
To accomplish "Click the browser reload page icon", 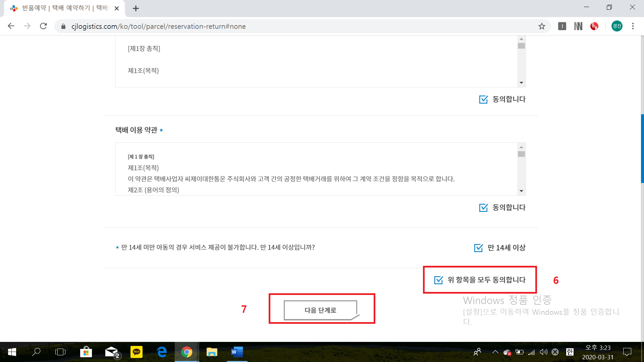I will pos(43,26).
